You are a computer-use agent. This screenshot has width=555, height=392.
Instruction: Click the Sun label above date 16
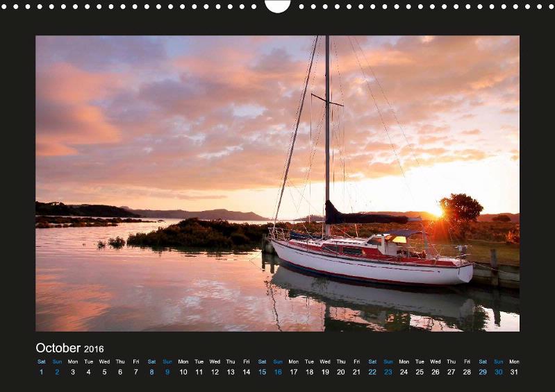pos(278,361)
